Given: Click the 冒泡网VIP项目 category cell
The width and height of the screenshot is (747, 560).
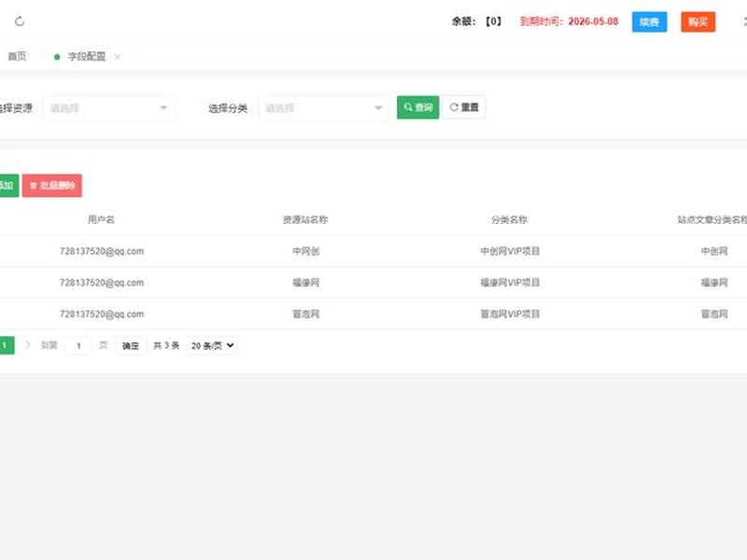Looking at the screenshot, I should 510,314.
